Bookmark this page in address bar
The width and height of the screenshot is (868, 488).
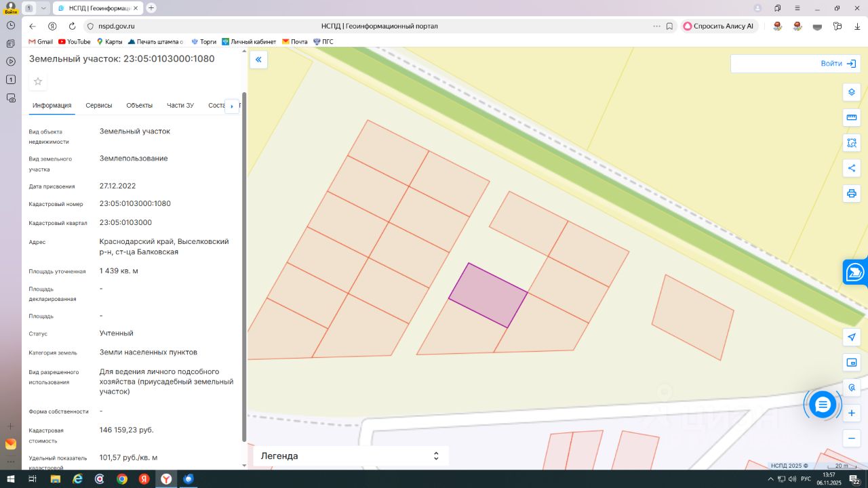(669, 26)
